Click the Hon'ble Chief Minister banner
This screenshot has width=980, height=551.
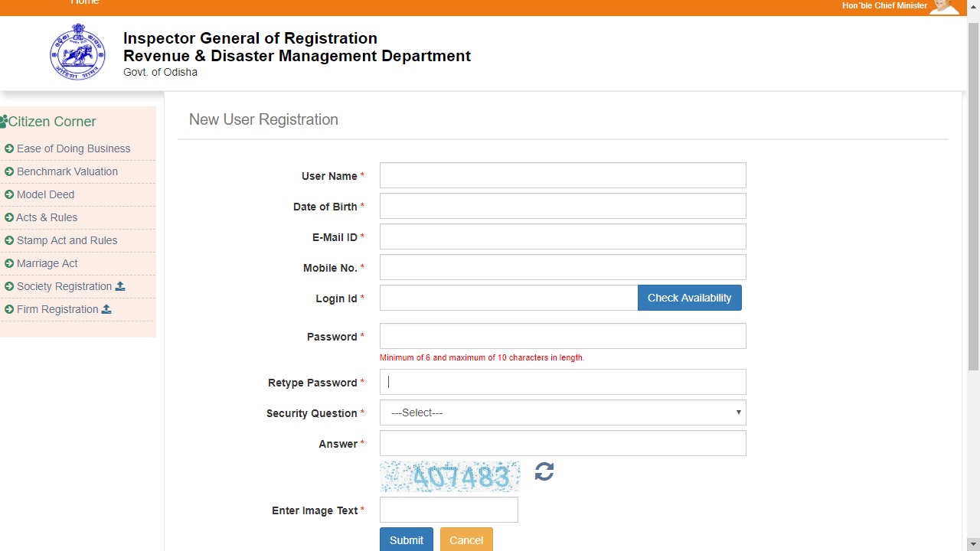tap(884, 6)
